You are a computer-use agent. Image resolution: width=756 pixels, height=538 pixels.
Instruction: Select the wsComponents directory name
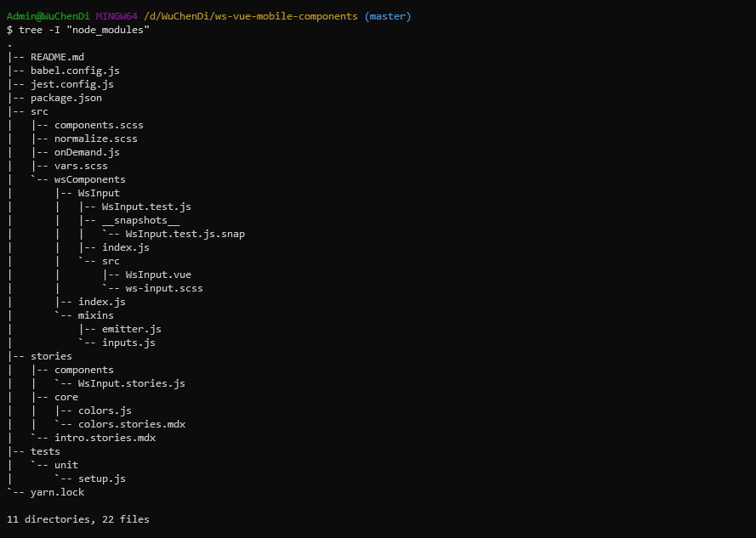pyautogui.click(x=90, y=179)
